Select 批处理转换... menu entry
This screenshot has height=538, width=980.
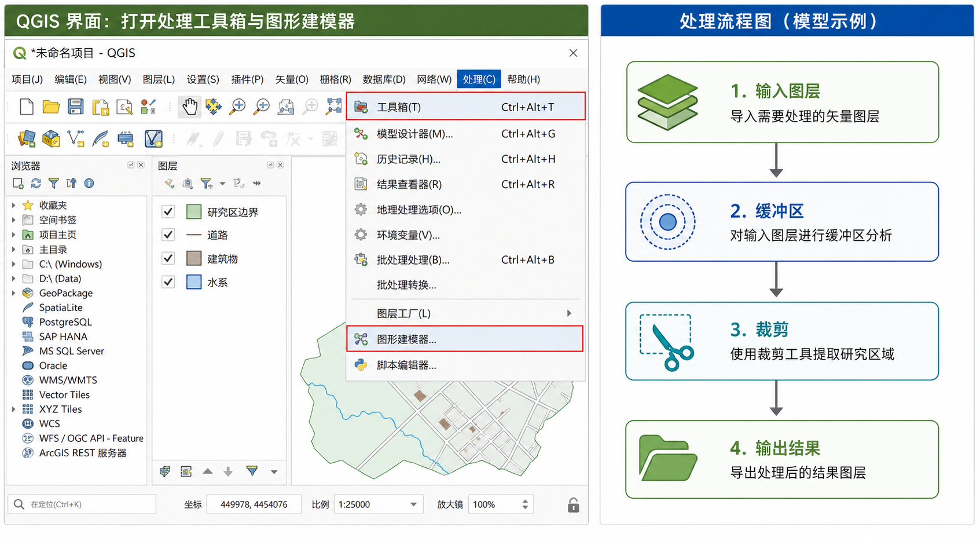(466, 285)
